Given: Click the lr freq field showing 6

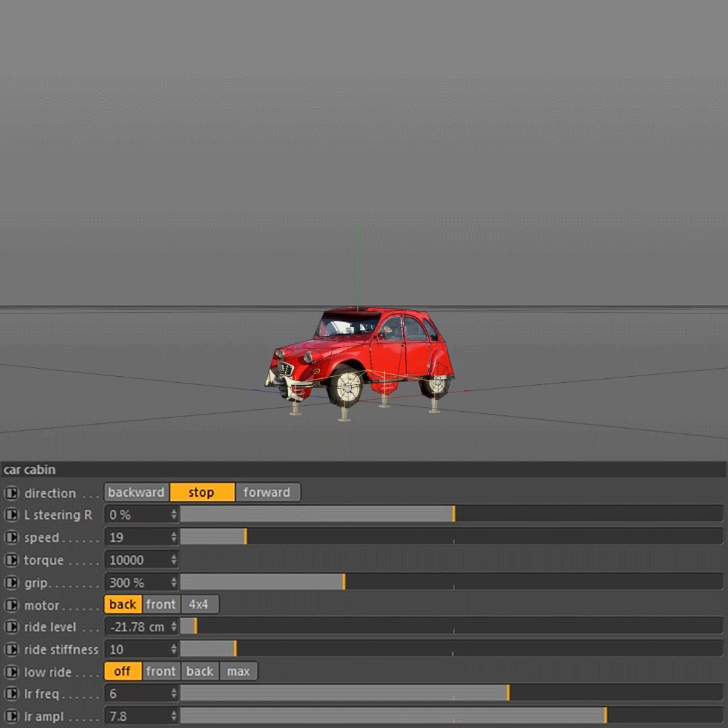Looking at the screenshot, I should point(142,693).
